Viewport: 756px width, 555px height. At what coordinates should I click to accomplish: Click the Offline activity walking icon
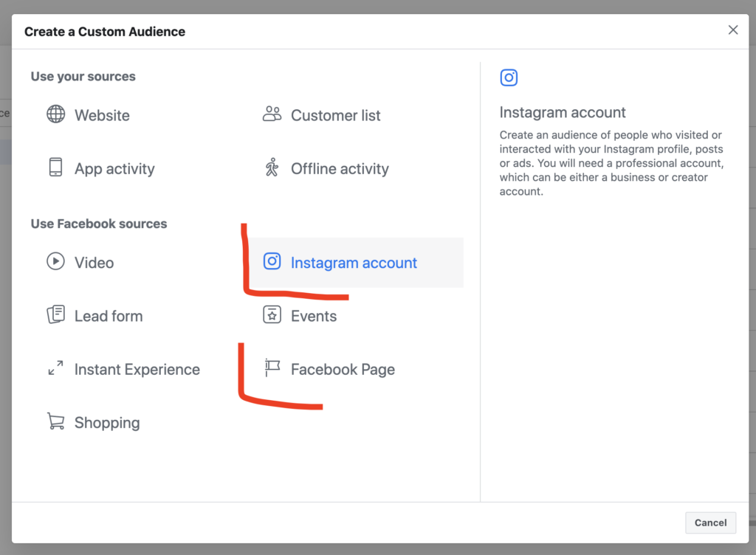(x=272, y=168)
